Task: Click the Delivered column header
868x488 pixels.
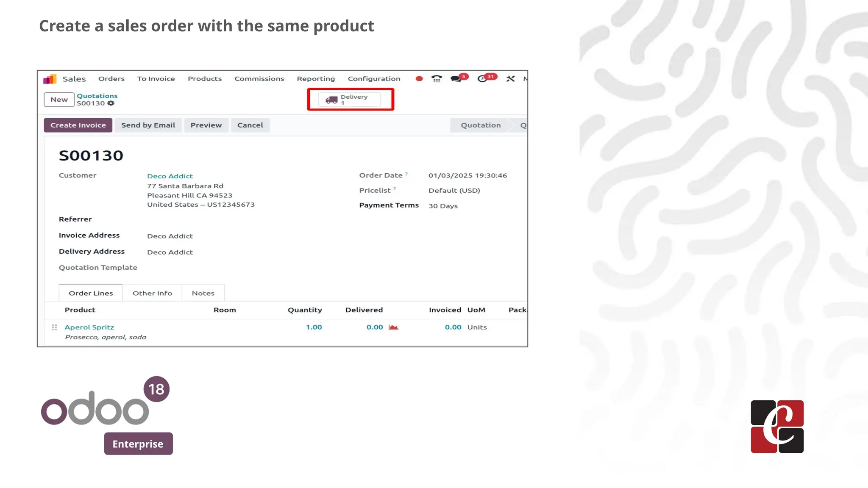Action: 364,310
